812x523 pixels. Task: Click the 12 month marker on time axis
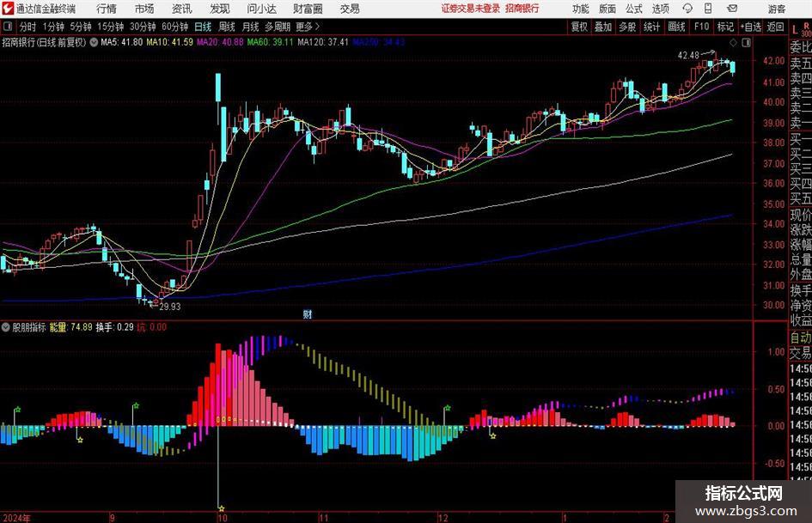[443, 518]
